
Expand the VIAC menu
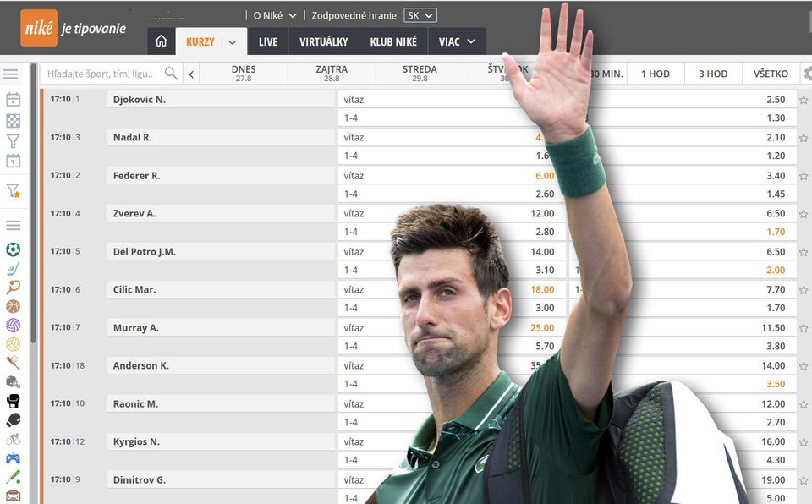457,41
